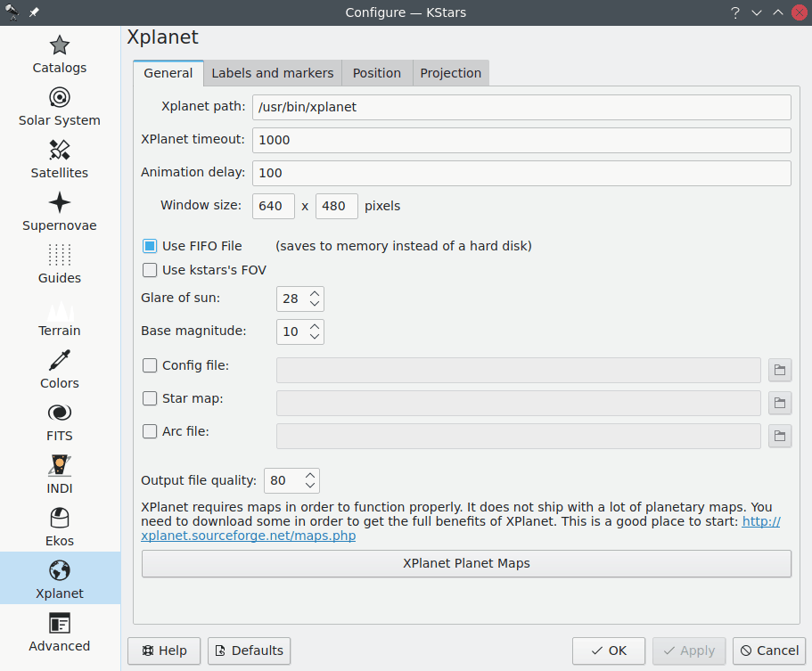Open the INDI settings section
Screen dimensions: 812x671
pyautogui.click(x=60, y=475)
